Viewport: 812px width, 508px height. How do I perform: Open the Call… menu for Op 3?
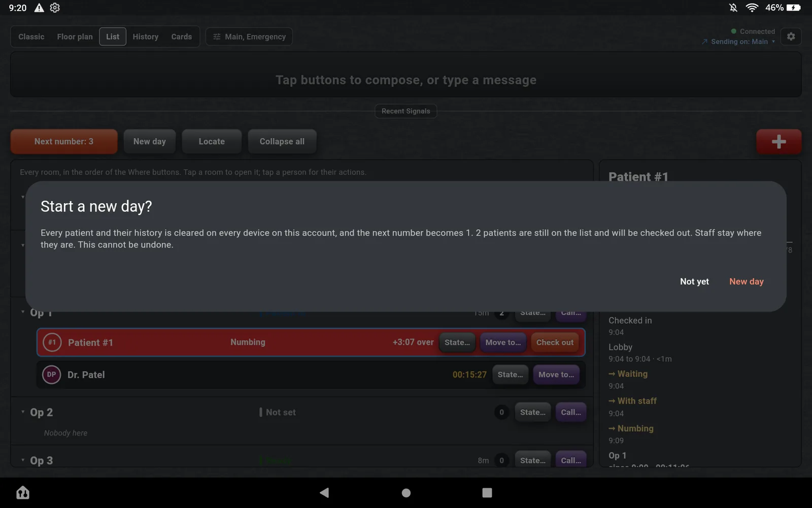click(x=571, y=460)
